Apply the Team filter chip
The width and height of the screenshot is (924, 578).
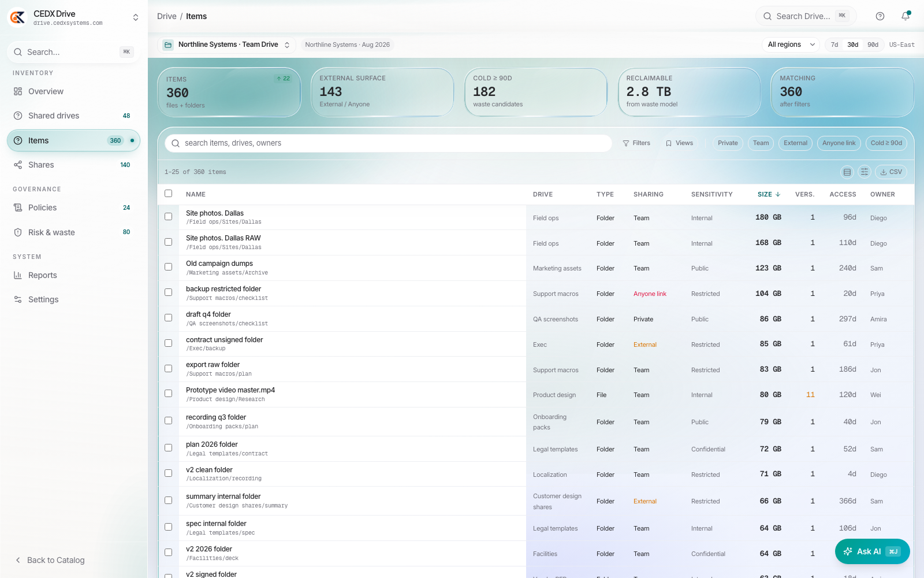click(761, 143)
